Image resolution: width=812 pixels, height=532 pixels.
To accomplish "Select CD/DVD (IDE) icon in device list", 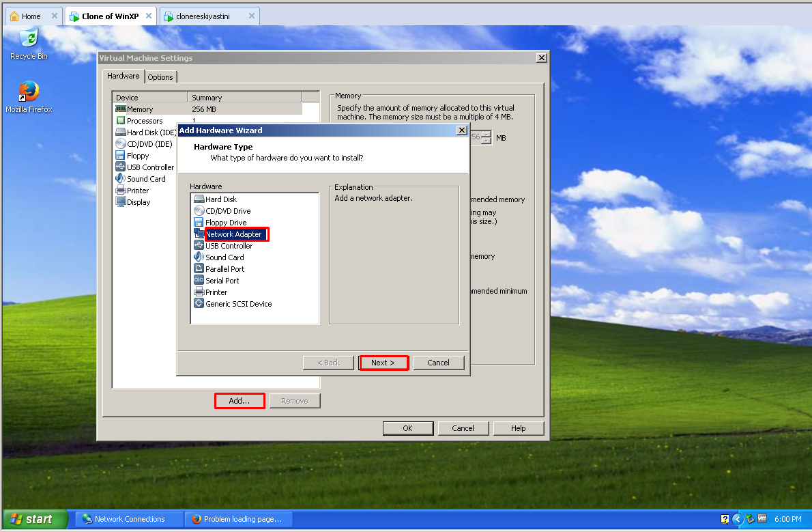I will pos(121,143).
